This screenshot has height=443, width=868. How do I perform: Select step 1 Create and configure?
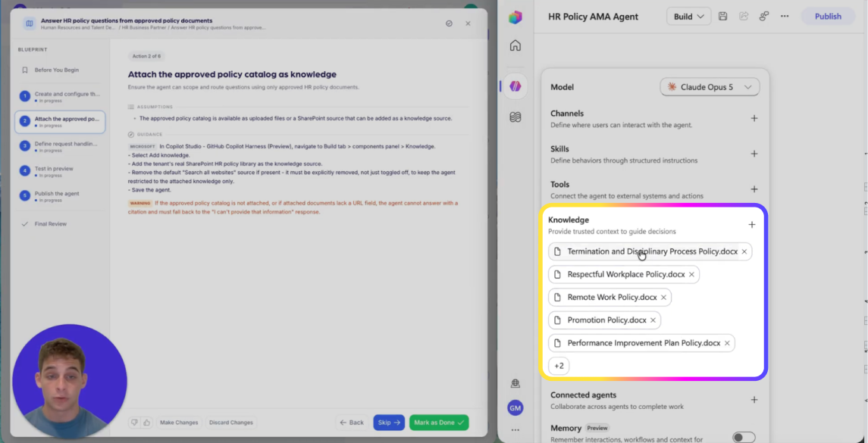pos(60,97)
